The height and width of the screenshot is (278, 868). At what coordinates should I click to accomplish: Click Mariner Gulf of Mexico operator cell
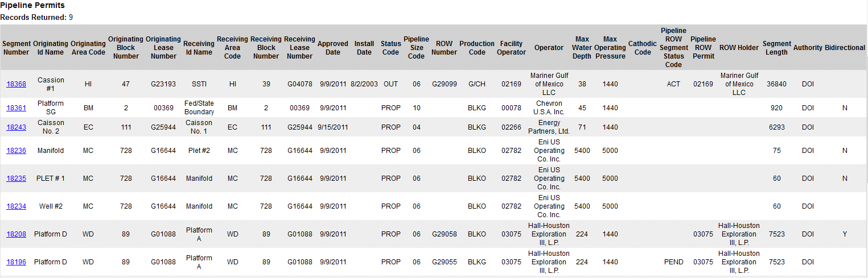point(549,84)
